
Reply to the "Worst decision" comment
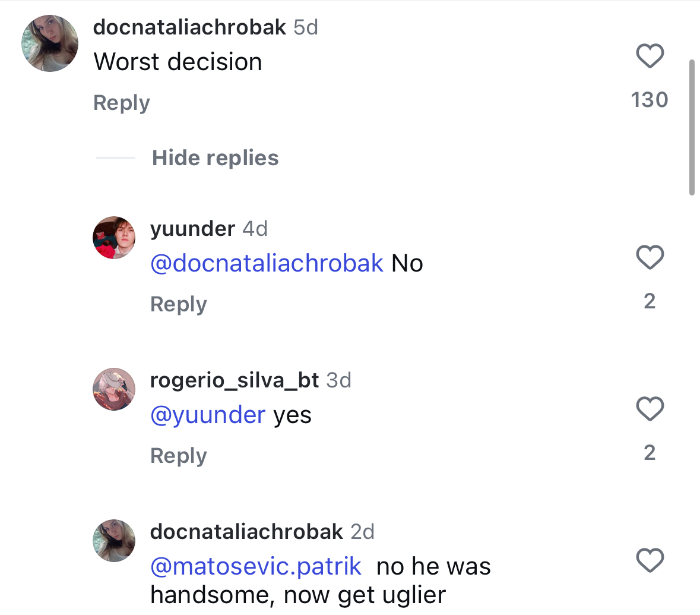[122, 103]
